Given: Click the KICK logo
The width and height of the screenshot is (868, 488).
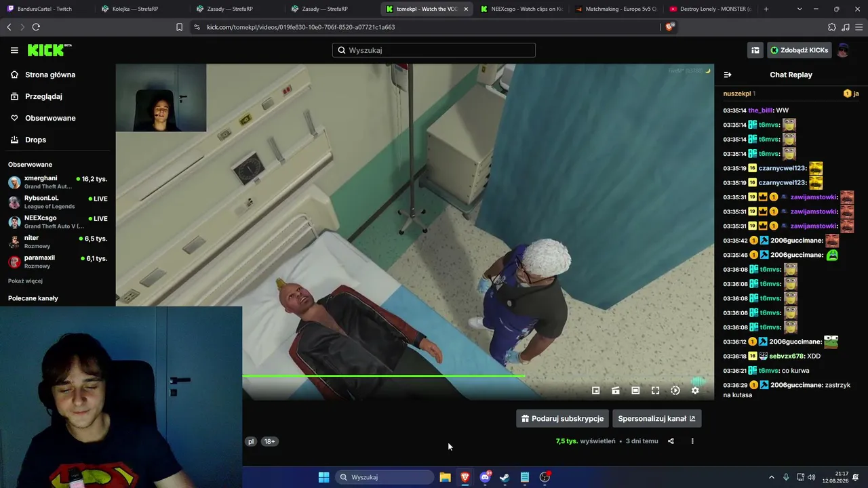Looking at the screenshot, I should pos(49,50).
